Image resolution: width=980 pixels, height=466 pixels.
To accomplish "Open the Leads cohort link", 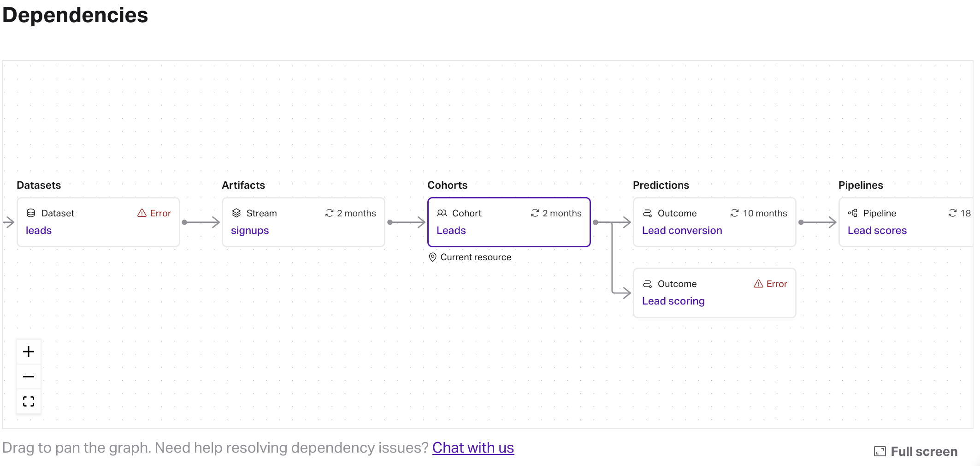I will click(451, 230).
